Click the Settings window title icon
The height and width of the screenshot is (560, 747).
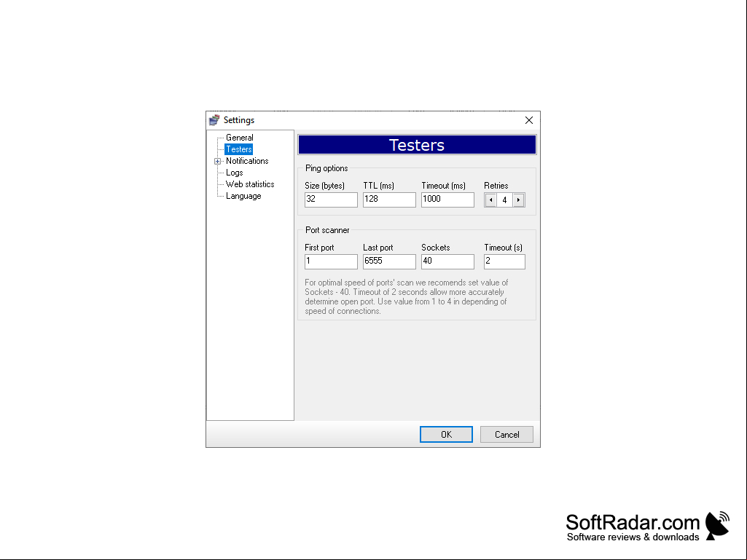(x=215, y=120)
